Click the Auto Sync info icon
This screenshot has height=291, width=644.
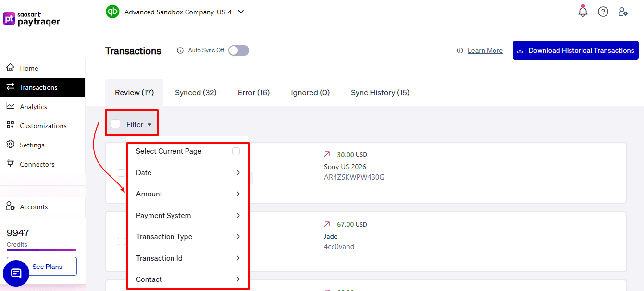(180, 50)
